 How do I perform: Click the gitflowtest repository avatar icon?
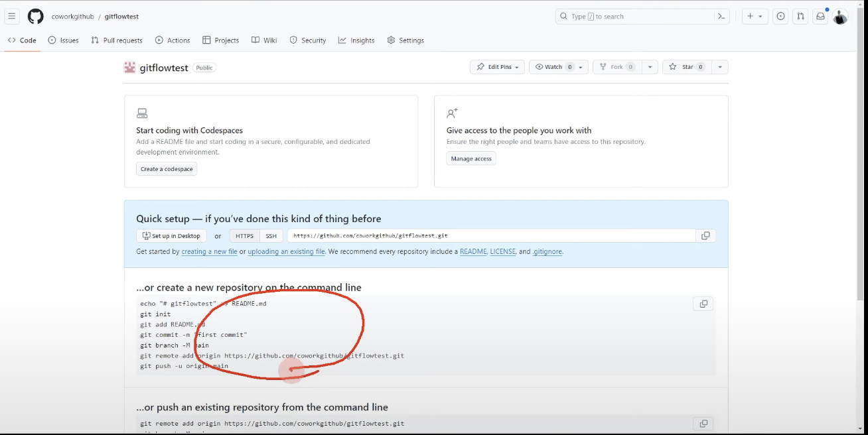click(129, 68)
